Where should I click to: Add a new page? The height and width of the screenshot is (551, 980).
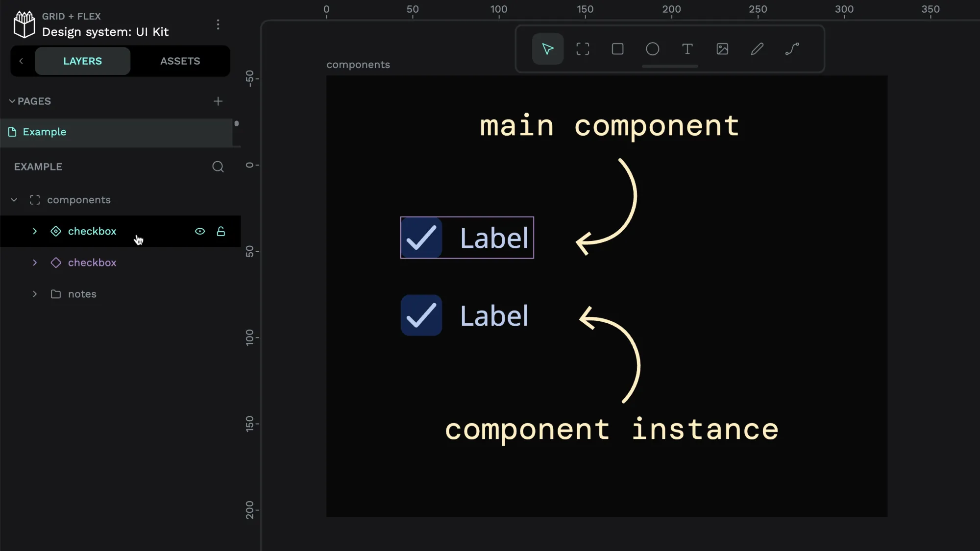click(218, 101)
